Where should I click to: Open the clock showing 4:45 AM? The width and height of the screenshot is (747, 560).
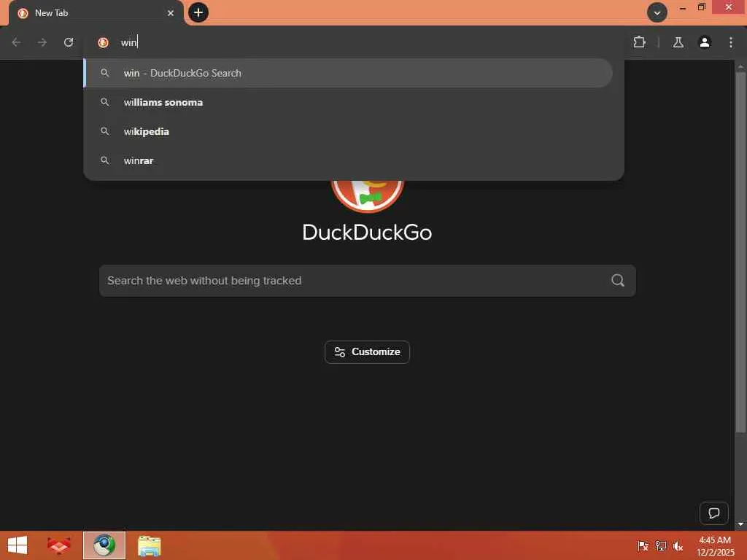[x=715, y=546]
